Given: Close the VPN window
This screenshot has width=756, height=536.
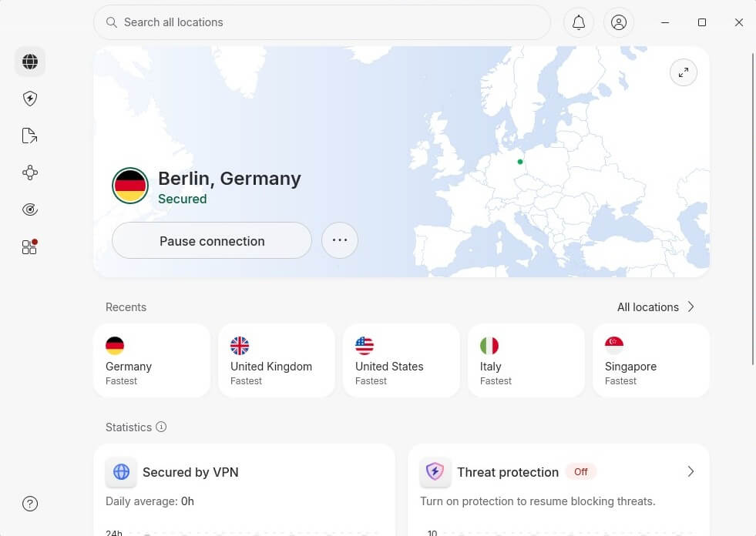Looking at the screenshot, I should click(x=738, y=22).
